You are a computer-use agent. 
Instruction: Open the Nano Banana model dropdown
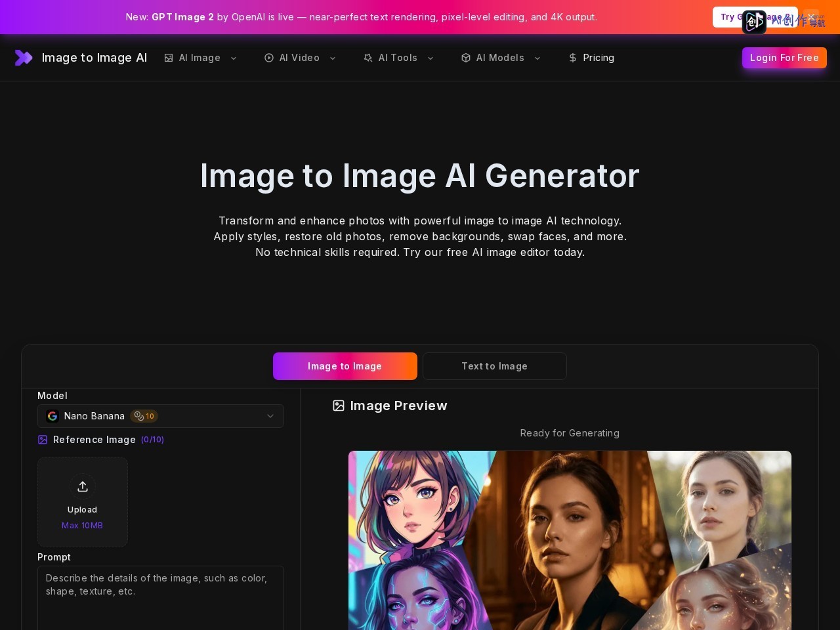click(x=161, y=416)
